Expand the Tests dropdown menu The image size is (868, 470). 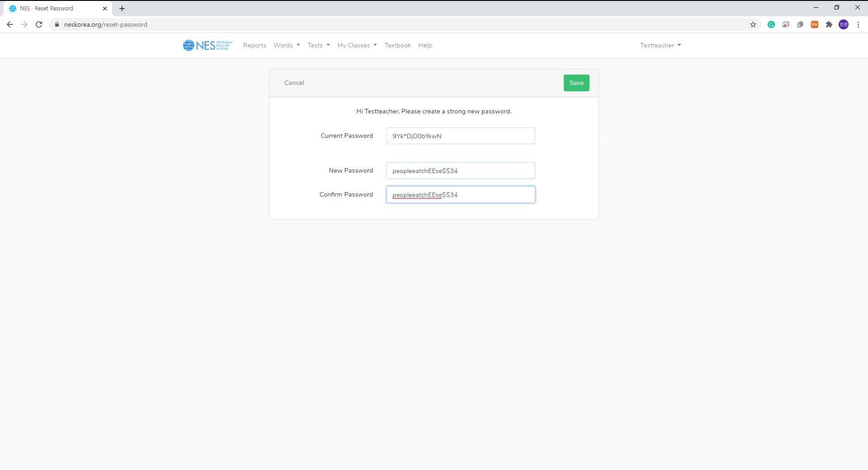click(319, 45)
